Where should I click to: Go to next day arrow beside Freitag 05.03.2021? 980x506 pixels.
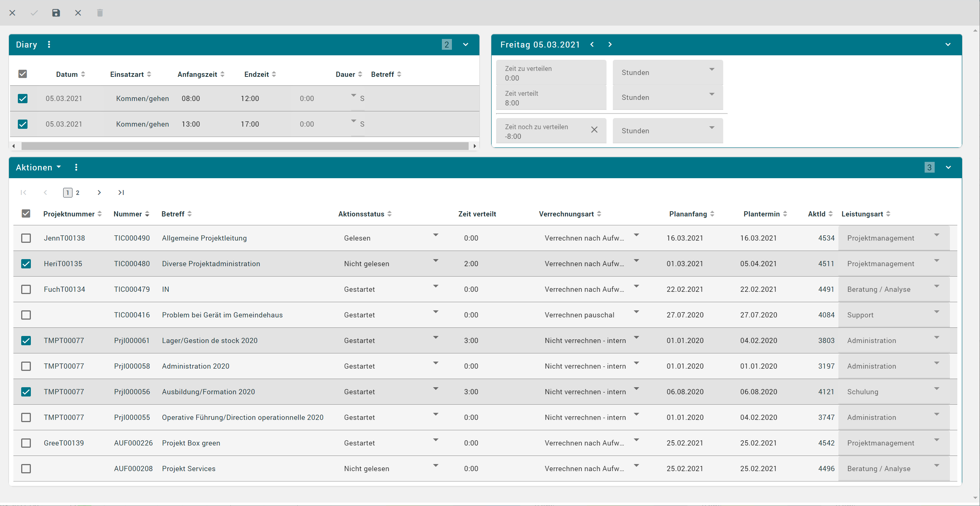[x=610, y=45]
